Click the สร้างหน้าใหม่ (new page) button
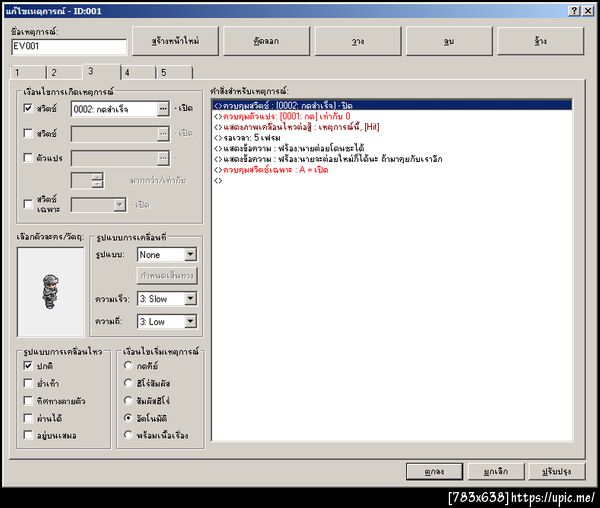 (x=175, y=41)
